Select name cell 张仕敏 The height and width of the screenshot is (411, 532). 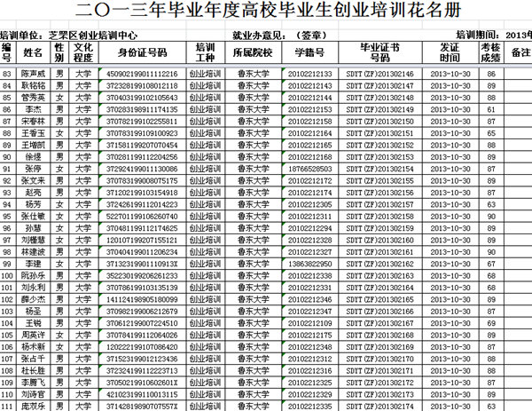(34, 217)
